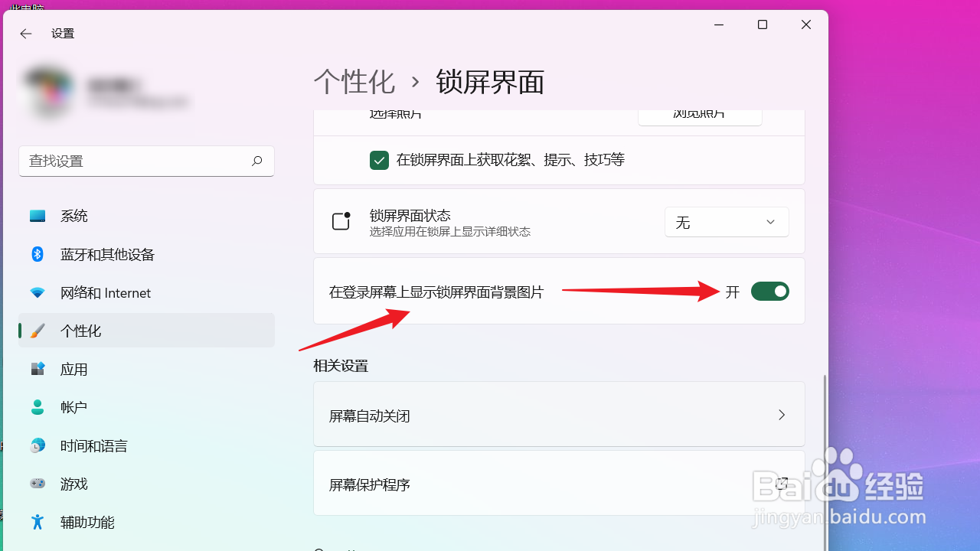Screen dimensions: 980x551
Task: Toggle off 在登录屏幕上显示锁屏界面背景图片
Action: (x=769, y=291)
